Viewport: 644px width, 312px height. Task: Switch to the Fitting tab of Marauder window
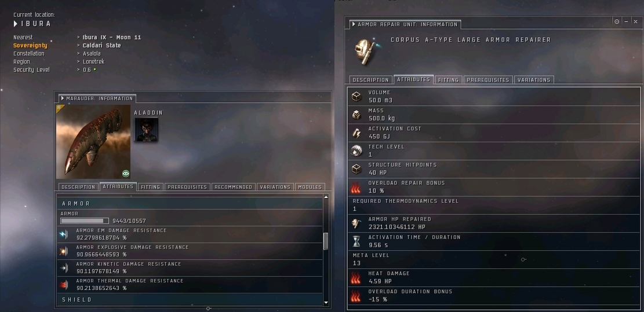(x=150, y=187)
